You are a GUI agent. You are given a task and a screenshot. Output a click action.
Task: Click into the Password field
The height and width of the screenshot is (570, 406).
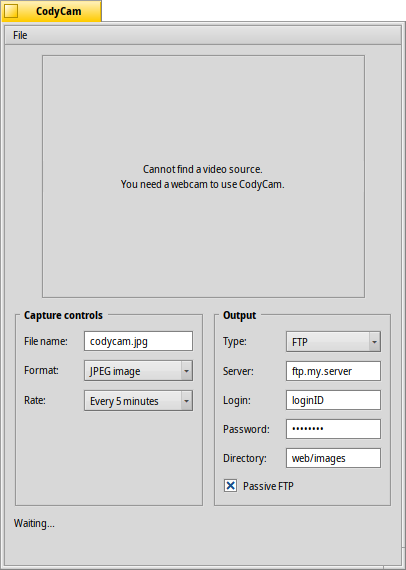(333, 429)
